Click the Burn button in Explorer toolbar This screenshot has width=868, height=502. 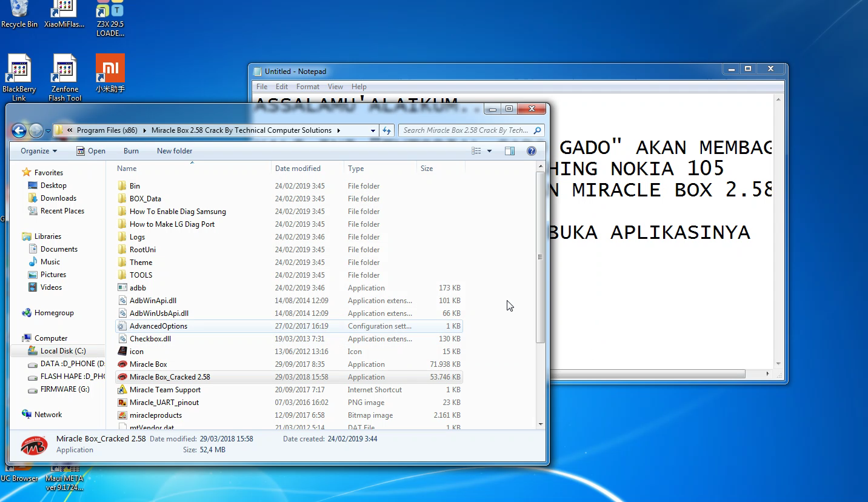tap(131, 151)
